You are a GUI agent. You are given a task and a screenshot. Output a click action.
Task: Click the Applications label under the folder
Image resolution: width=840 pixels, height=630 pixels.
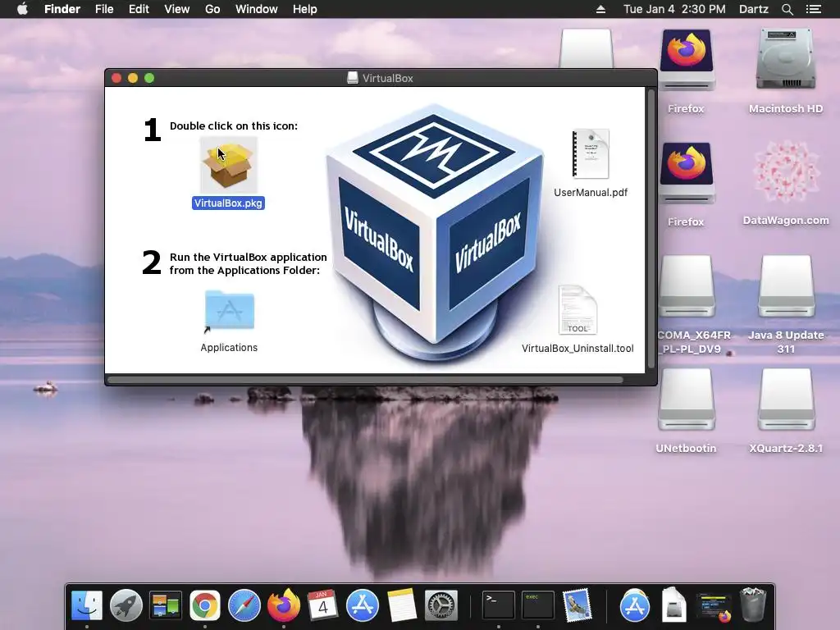(229, 347)
